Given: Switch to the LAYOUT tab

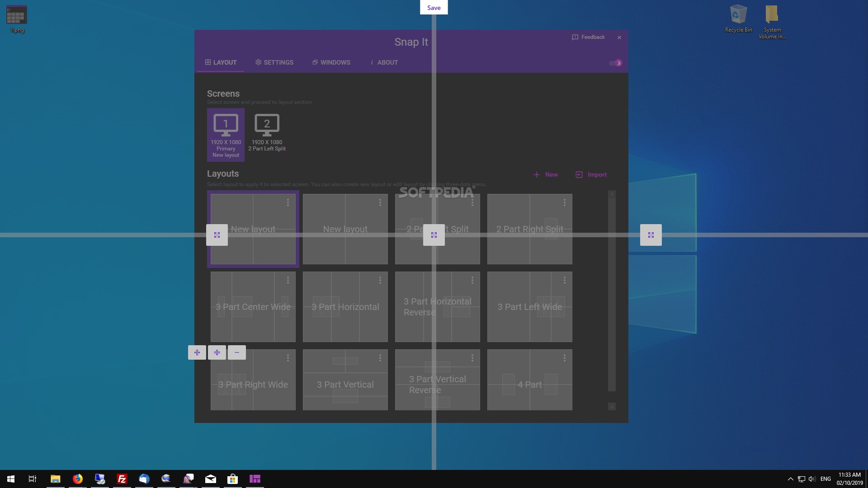Looking at the screenshot, I should [221, 62].
